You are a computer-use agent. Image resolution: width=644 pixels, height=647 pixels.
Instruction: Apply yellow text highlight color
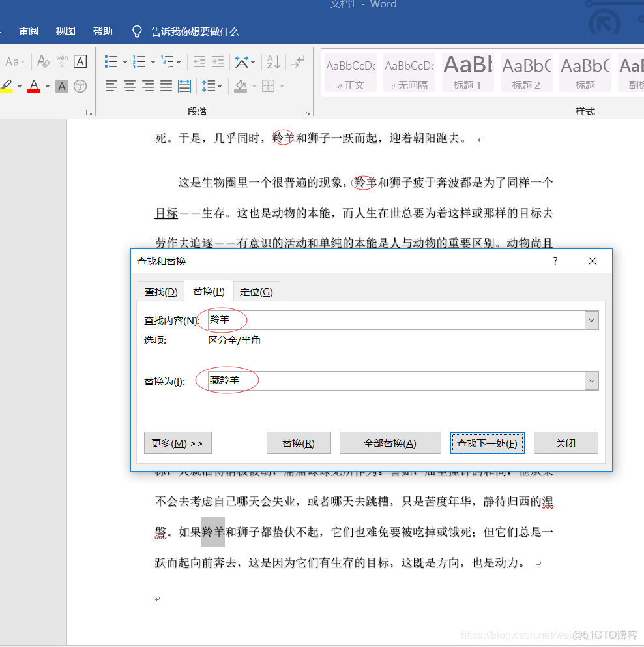(x=7, y=85)
